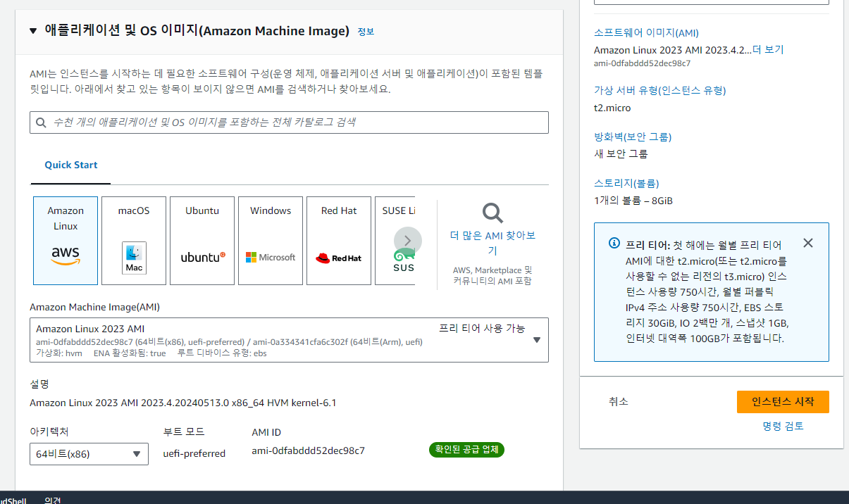Click the ubuntu logo icon
Viewport: 849px width, 504px height.
click(x=202, y=257)
